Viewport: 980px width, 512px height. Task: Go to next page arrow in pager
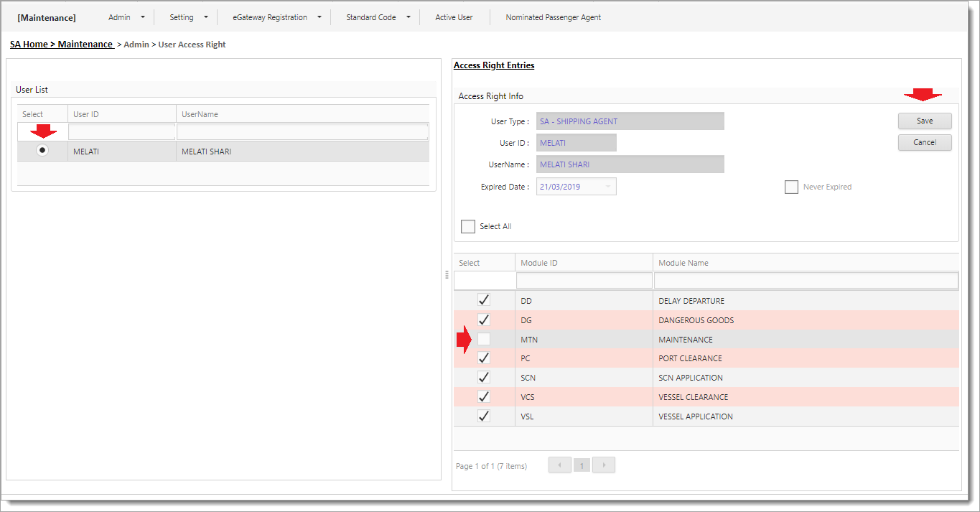[x=604, y=465]
